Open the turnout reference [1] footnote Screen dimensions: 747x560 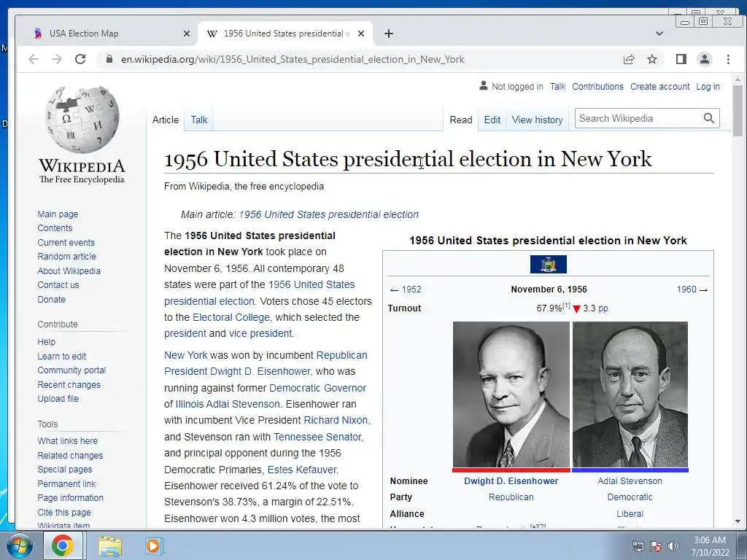pyautogui.click(x=566, y=306)
